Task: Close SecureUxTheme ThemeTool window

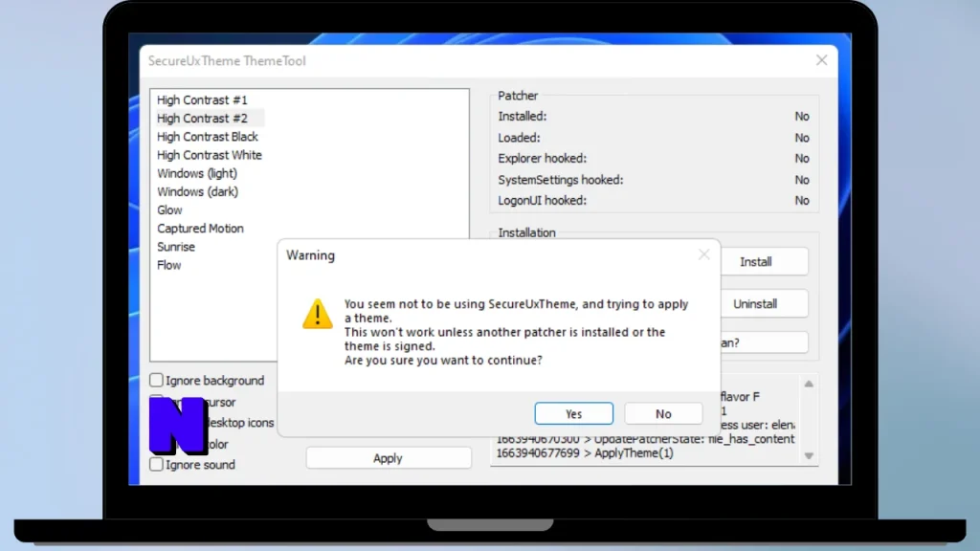Action: 821,60
